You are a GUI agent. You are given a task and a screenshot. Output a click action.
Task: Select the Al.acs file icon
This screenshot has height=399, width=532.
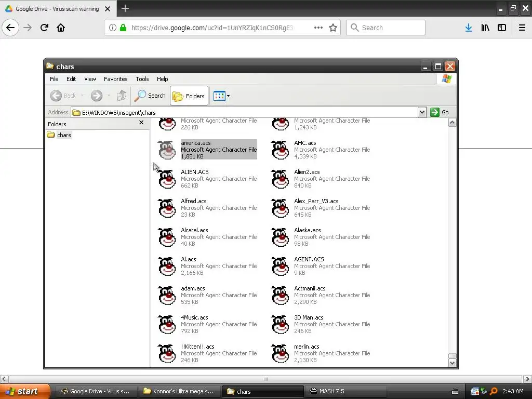point(167,267)
